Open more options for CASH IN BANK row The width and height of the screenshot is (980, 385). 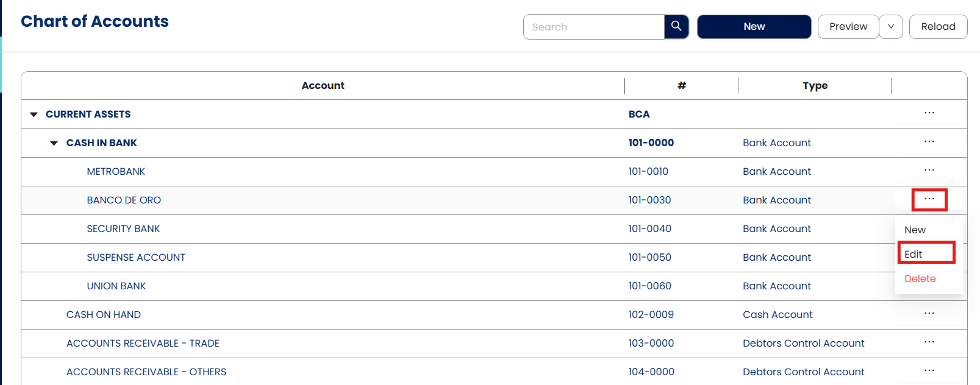tap(929, 142)
